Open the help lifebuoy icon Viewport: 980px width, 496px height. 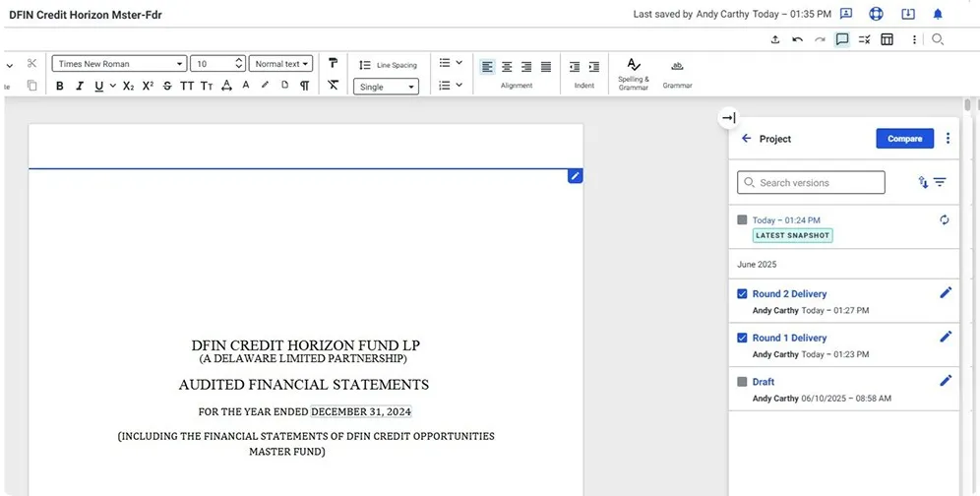click(877, 14)
